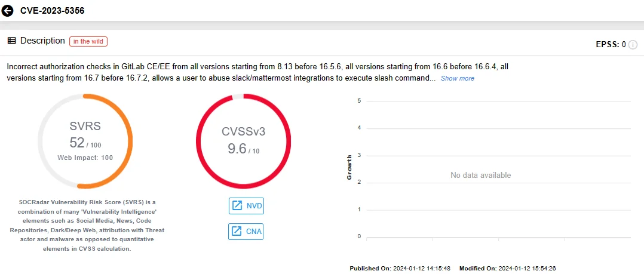Click the Web Impact: 100 label
The height and width of the screenshot is (274, 644).
tap(85, 158)
